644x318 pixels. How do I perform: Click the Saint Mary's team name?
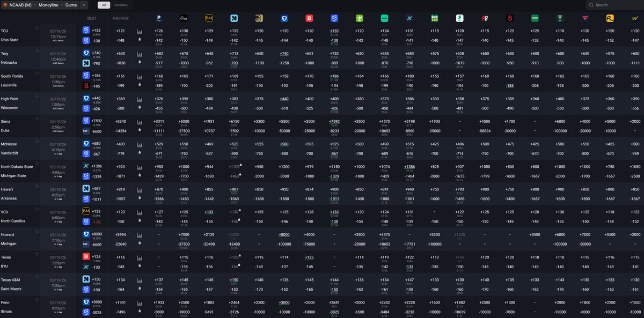pos(12,289)
